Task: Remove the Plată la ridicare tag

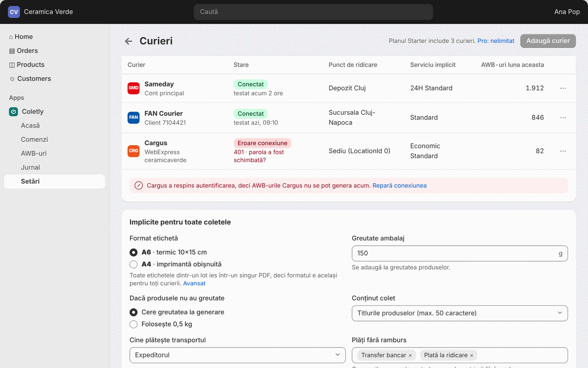Action: click(x=472, y=355)
